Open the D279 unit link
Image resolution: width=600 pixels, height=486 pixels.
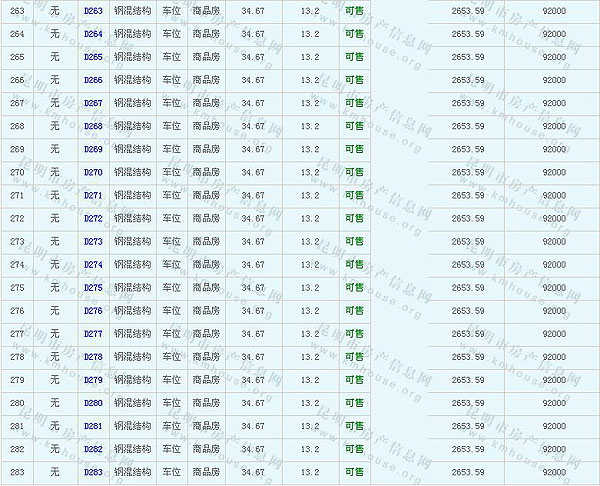93,379
